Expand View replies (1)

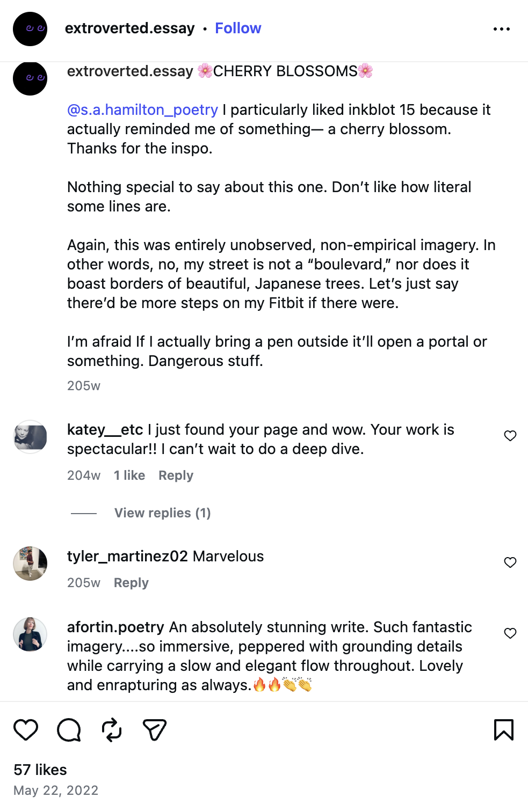162,513
